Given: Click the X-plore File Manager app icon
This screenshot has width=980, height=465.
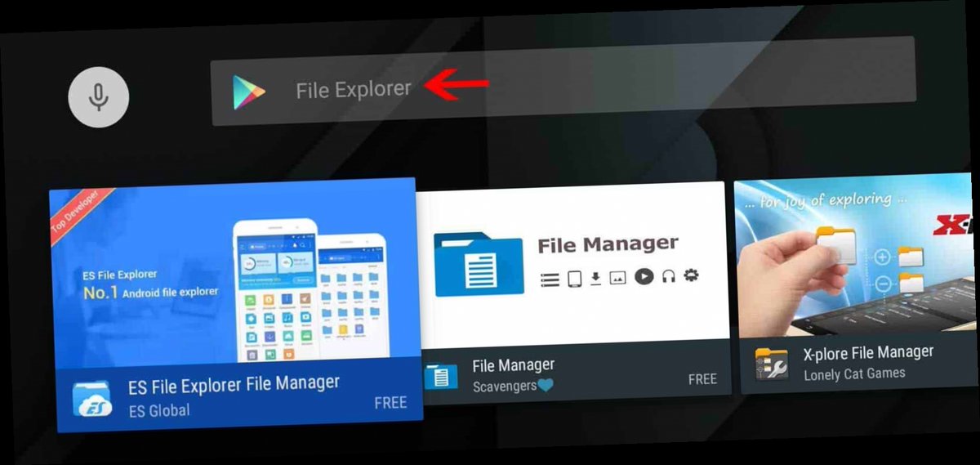Looking at the screenshot, I should pyautogui.click(x=772, y=363).
